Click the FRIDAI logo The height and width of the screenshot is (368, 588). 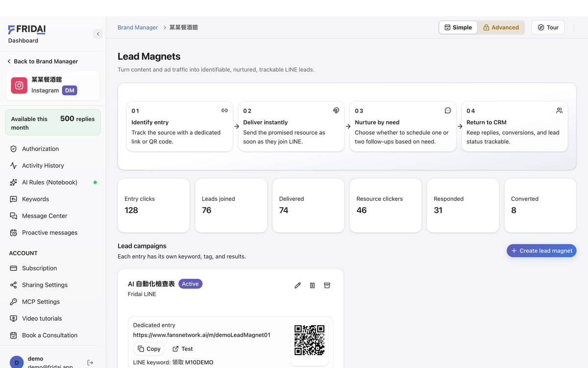click(27, 29)
